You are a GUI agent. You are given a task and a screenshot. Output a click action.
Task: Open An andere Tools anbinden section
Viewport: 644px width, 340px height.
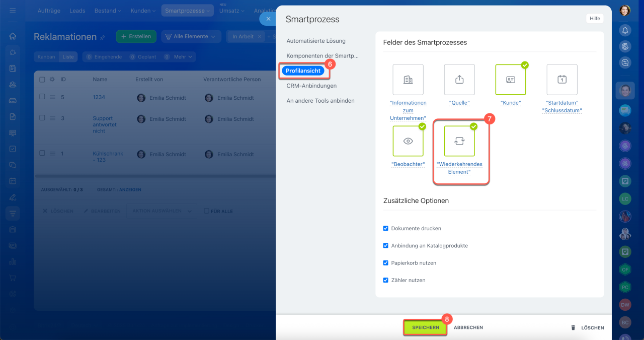(320, 101)
